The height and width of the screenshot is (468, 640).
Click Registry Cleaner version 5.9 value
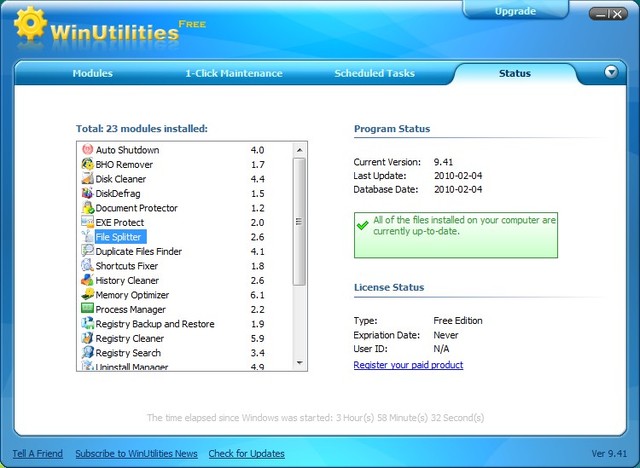point(257,338)
